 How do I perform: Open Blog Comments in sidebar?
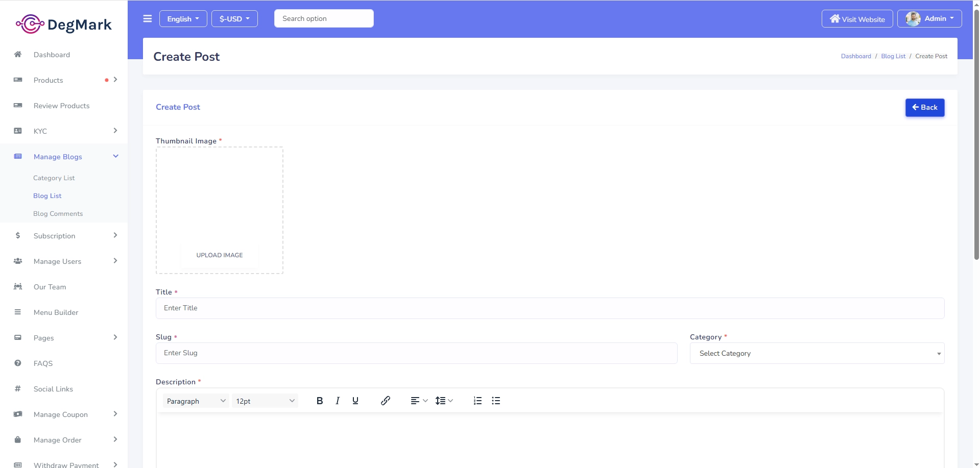pos(58,214)
